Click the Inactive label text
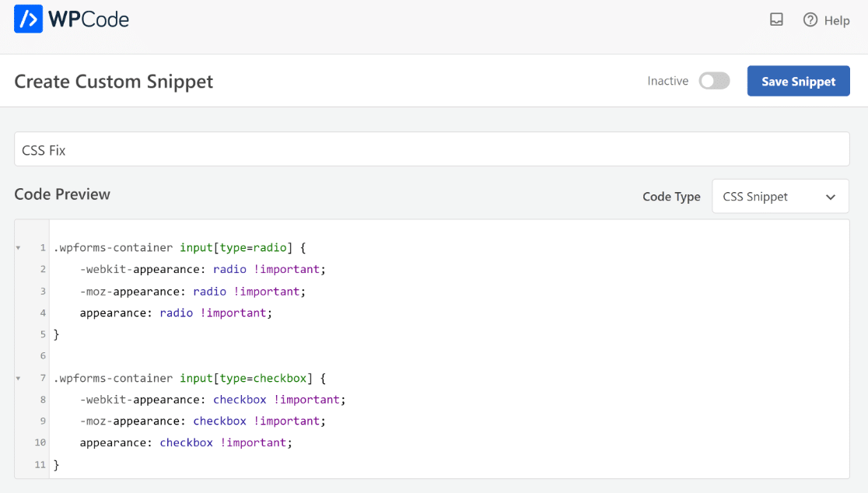Image resolution: width=868 pixels, height=493 pixels. click(x=667, y=80)
